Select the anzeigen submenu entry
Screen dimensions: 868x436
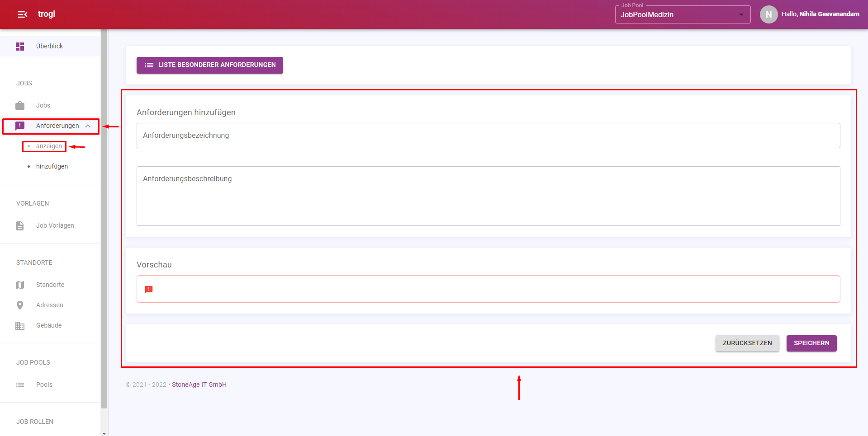point(49,146)
